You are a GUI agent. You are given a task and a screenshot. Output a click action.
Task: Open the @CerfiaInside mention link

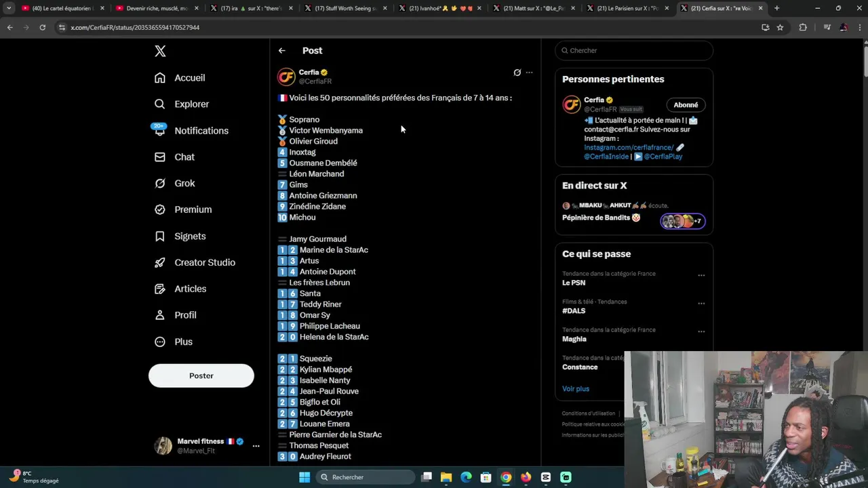pyautogui.click(x=606, y=157)
